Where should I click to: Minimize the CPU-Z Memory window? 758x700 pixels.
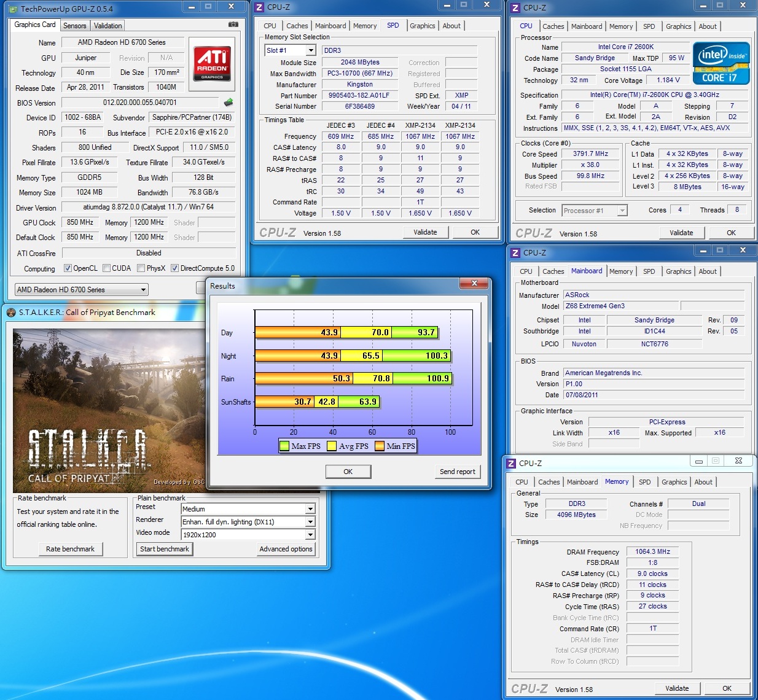[x=699, y=461]
